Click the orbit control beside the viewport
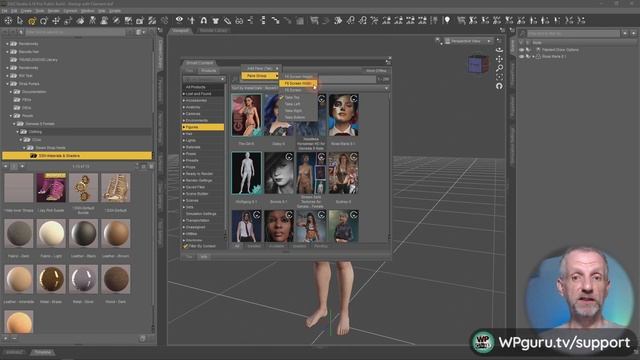Screen dimensions: 640x360 [x=499, y=50]
